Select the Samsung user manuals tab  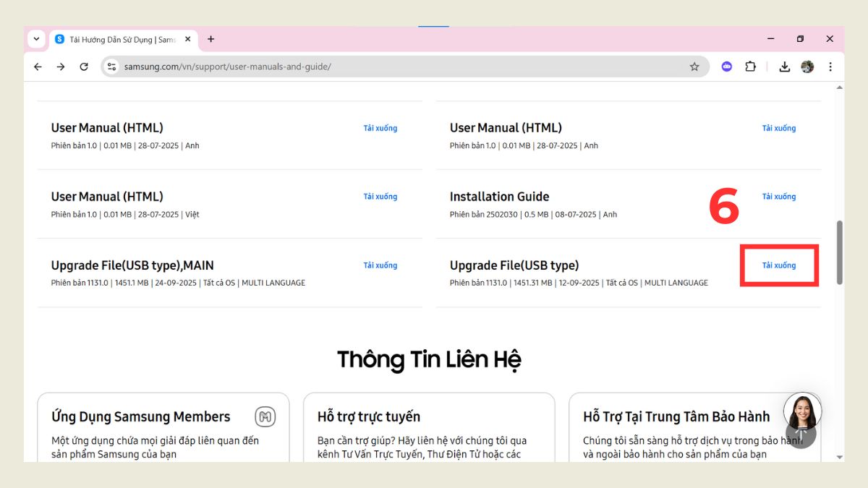122,39
